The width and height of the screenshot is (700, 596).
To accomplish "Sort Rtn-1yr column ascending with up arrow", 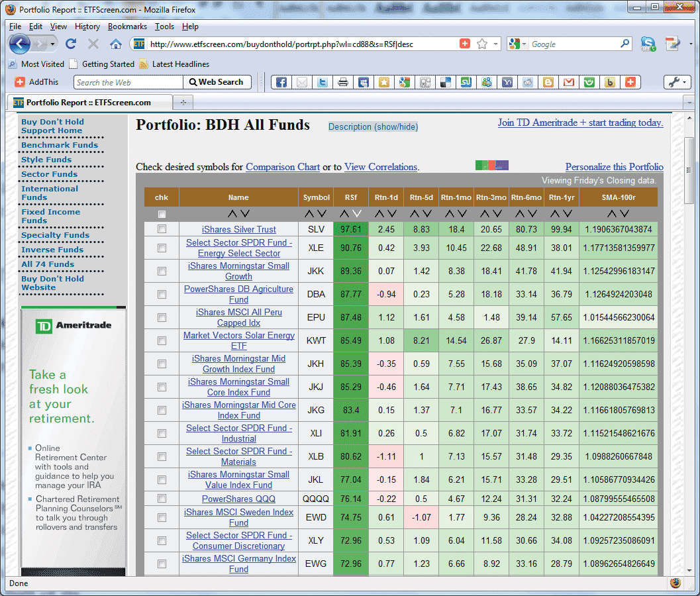I will (x=554, y=214).
